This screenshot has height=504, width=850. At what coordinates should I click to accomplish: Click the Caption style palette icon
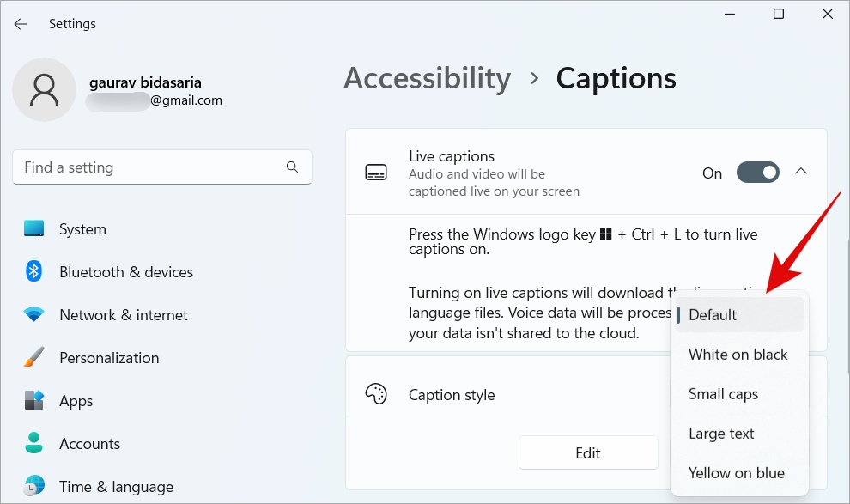376,394
